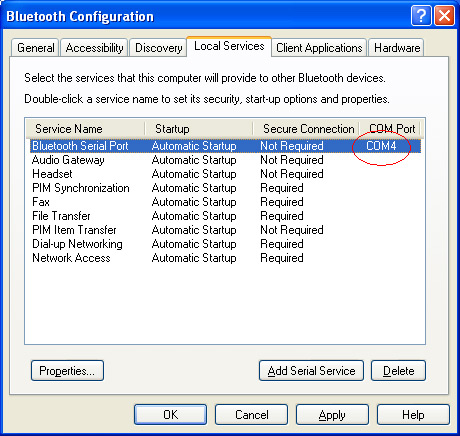Close the Bluetooth Configuration dialog
Viewport: 460px width, 436px height.
click(x=444, y=16)
